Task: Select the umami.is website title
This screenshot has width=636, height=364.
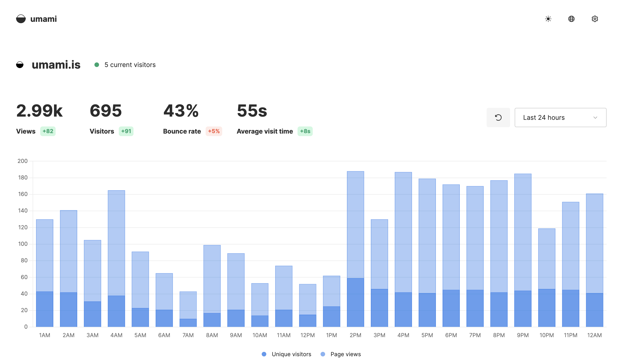Action: coord(56,65)
